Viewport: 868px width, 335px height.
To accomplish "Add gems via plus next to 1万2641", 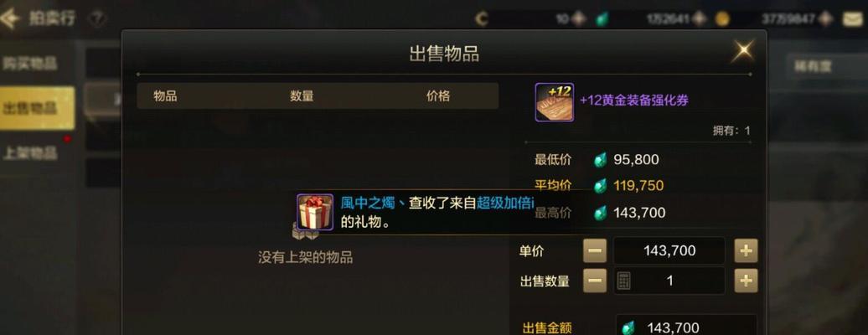I will (699, 19).
